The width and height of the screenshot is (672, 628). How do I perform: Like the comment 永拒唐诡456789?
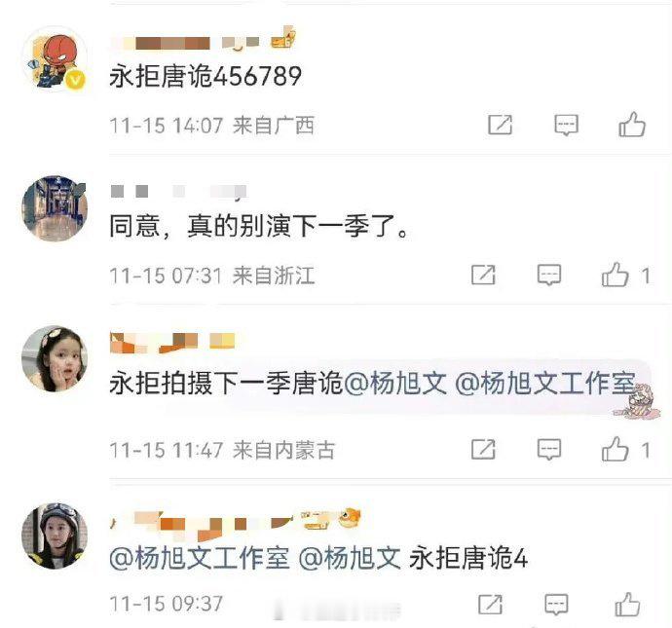[x=632, y=125]
